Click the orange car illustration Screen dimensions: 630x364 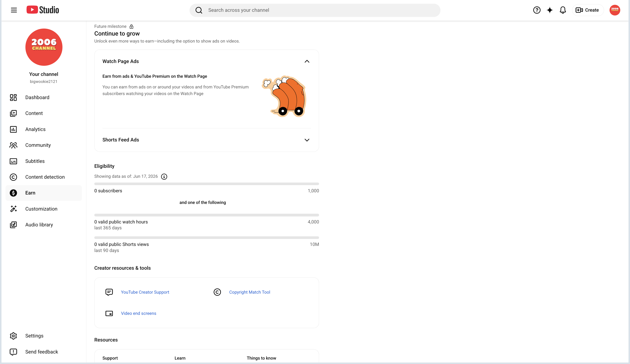tap(284, 96)
